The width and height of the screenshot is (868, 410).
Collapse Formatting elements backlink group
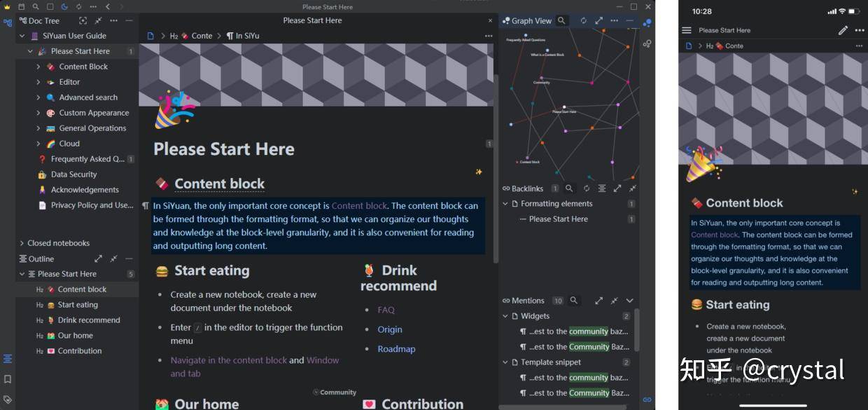pyautogui.click(x=505, y=204)
